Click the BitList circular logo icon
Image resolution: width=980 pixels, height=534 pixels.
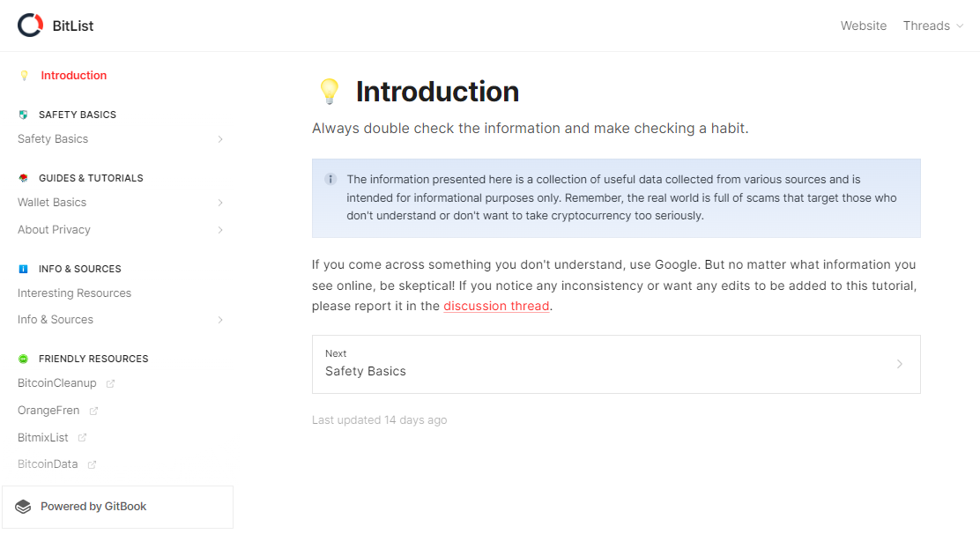pyautogui.click(x=30, y=25)
